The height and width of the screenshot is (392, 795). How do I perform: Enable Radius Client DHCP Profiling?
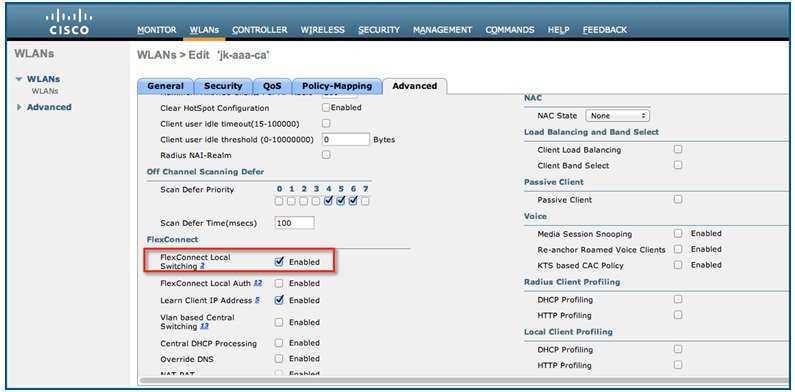(678, 299)
